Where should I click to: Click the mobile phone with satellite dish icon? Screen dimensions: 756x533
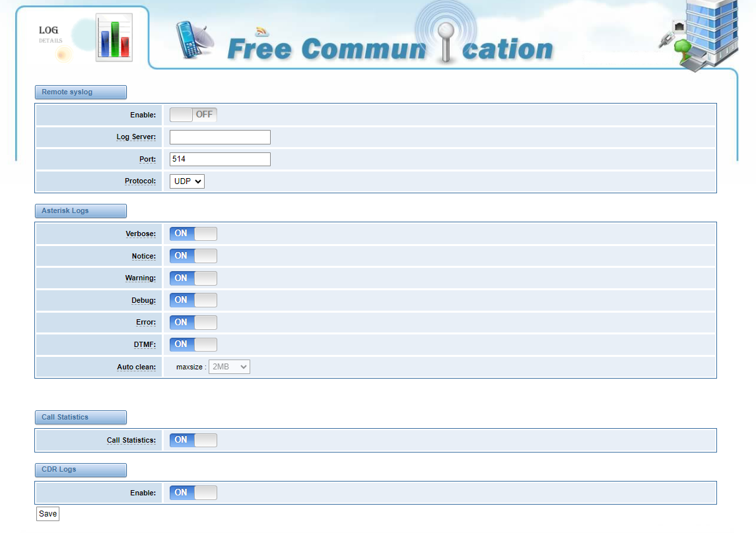pyautogui.click(x=194, y=40)
